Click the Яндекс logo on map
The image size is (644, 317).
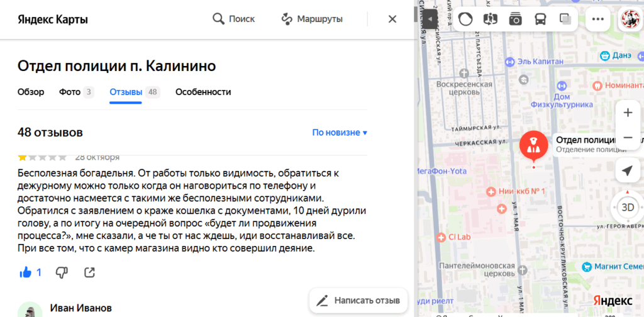pyautogui.click(x=613, y=301)
